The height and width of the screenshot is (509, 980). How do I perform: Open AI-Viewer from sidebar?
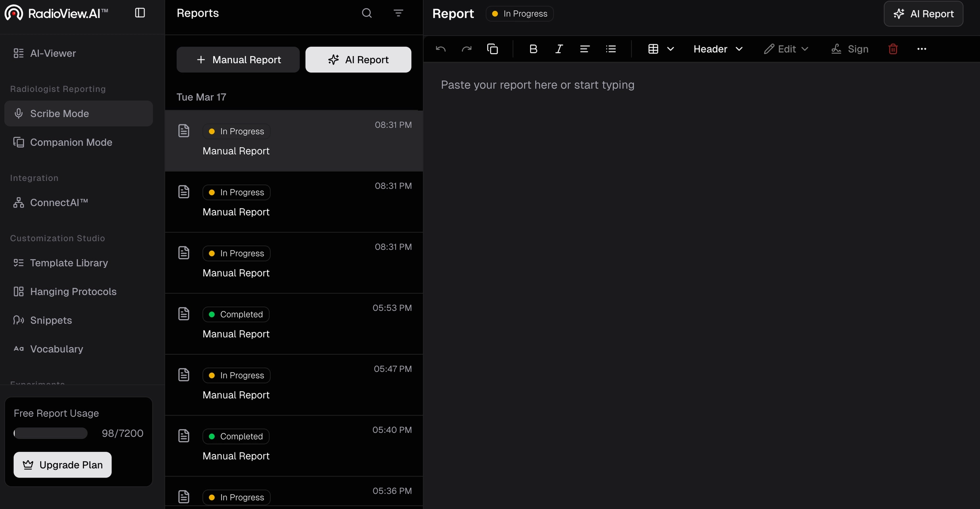click(78, 53)
